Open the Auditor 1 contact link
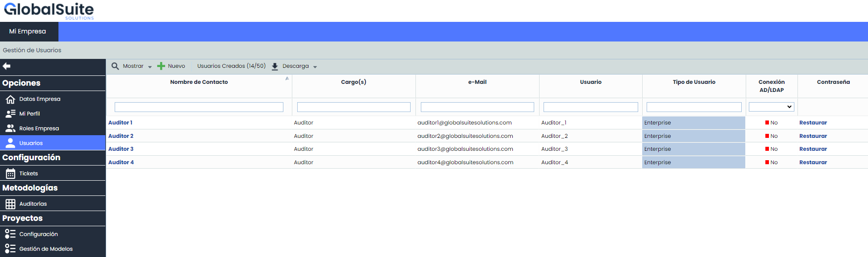Screen dimensions: 868x257 tap(120, 123)
